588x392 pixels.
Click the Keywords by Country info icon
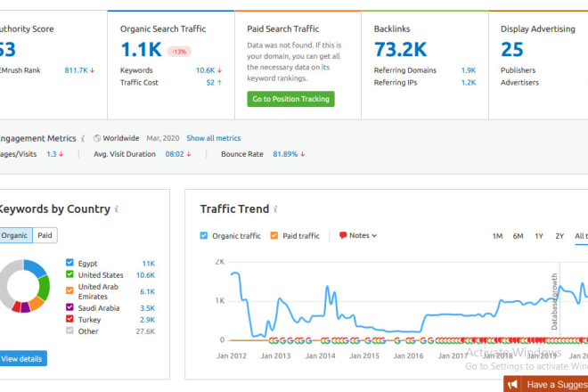pyautogui.click(x=117, y=209)
